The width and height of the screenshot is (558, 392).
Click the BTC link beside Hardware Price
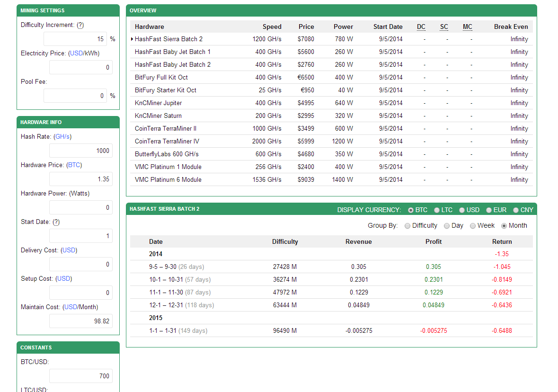pos(74,165)
